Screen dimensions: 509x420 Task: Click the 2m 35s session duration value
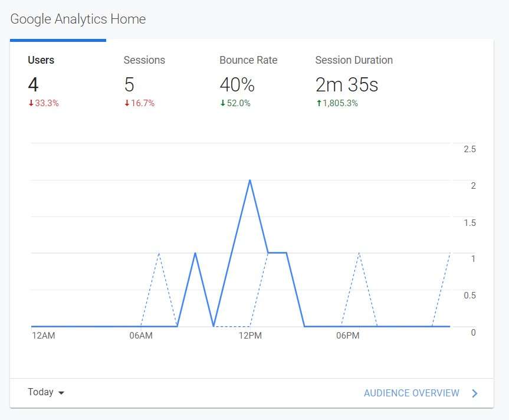pyautogui.click(x=347, y=85)
